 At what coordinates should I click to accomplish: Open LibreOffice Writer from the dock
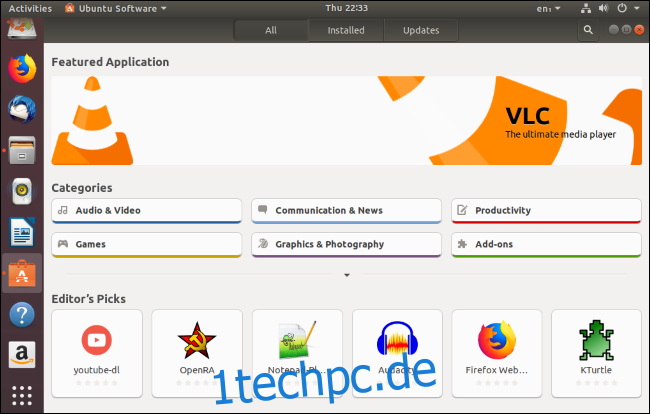[x=22, y=232]
